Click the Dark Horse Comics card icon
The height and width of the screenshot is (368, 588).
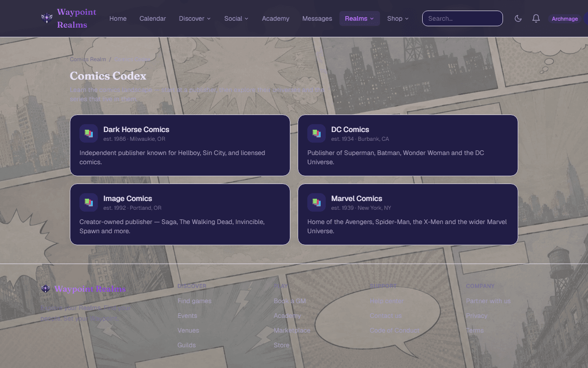(89, 133)
